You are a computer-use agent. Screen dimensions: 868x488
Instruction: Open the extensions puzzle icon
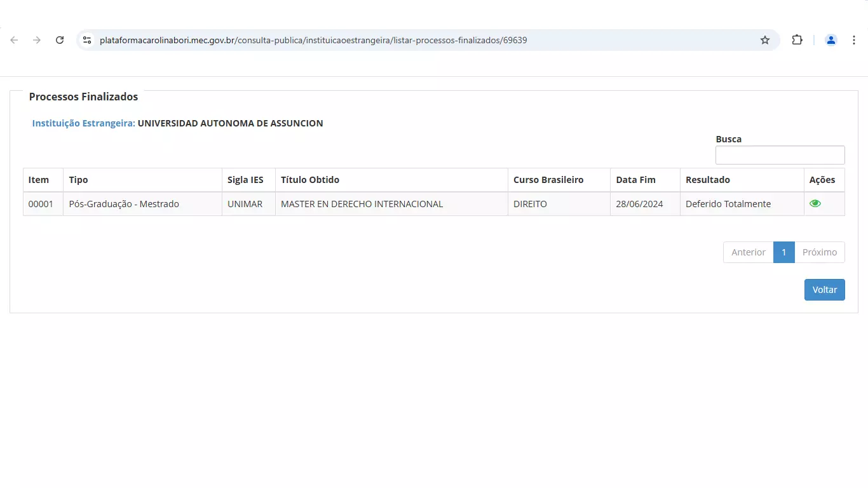click(x=797, y=40)
